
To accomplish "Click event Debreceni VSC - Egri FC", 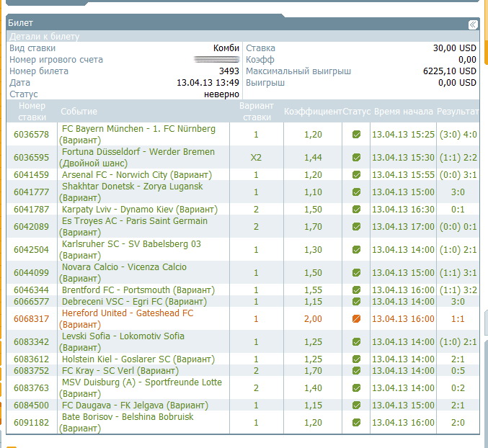I will (134, 301).
